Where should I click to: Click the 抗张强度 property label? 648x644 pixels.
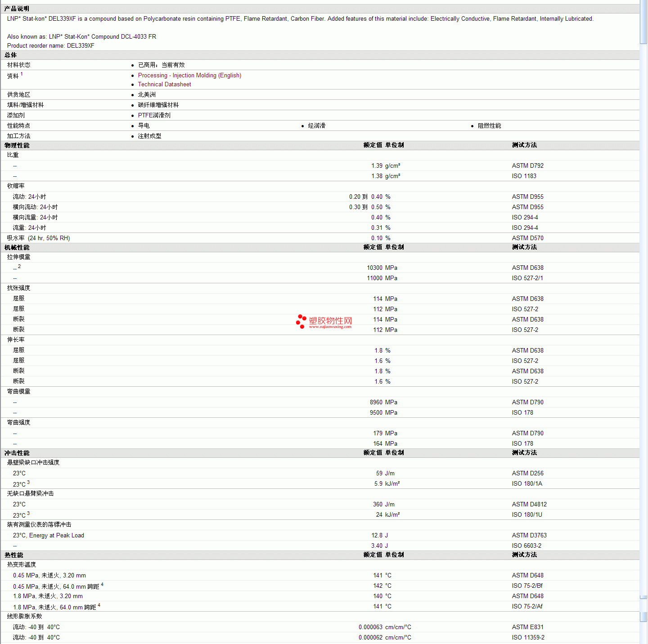click(19, 288)
